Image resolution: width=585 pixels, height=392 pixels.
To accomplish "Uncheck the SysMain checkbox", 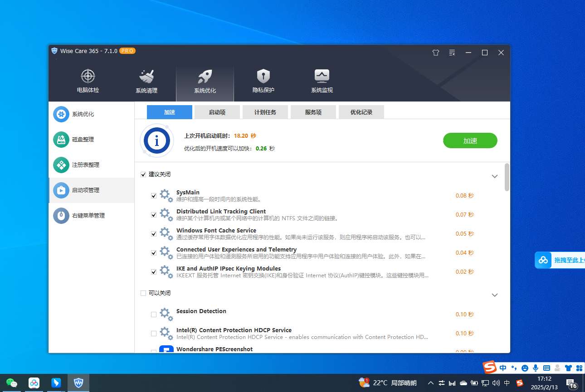I will pos(154,196).
